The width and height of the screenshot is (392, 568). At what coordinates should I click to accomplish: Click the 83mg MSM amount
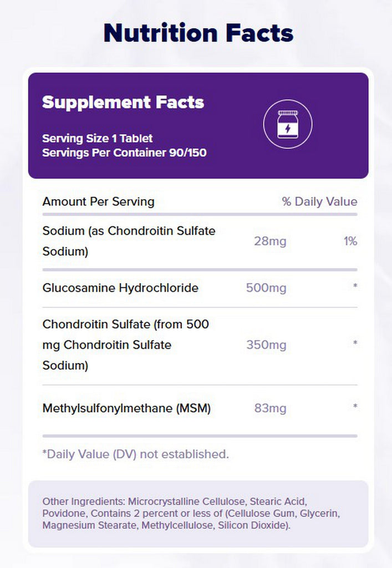point(270,409)
